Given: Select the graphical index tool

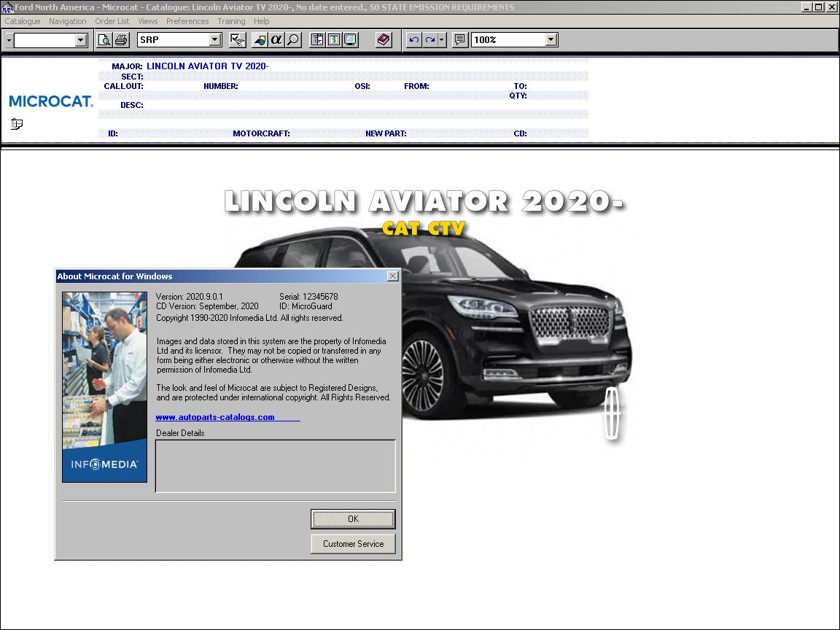Looking at the screenshot, I should click(260, 39).
